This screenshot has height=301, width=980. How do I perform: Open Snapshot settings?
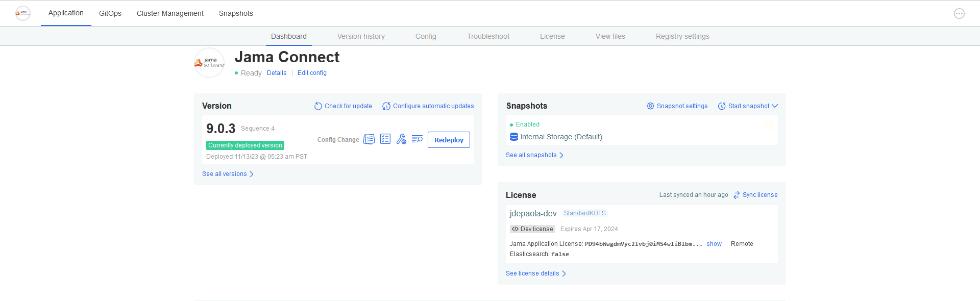[677, 106]
